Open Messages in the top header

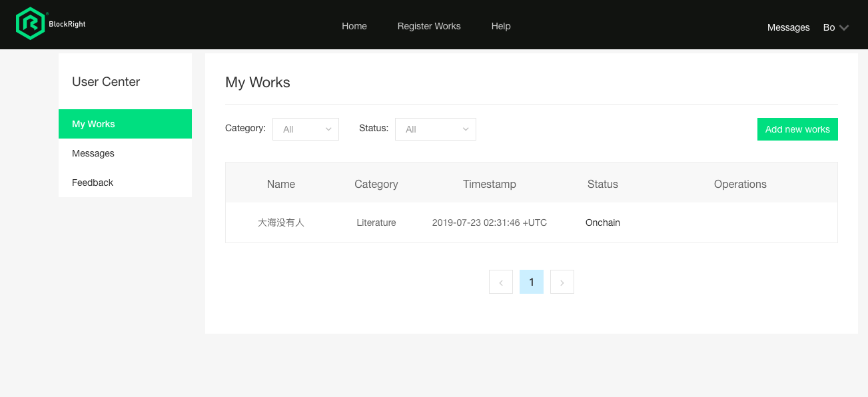tap(789, 27)
